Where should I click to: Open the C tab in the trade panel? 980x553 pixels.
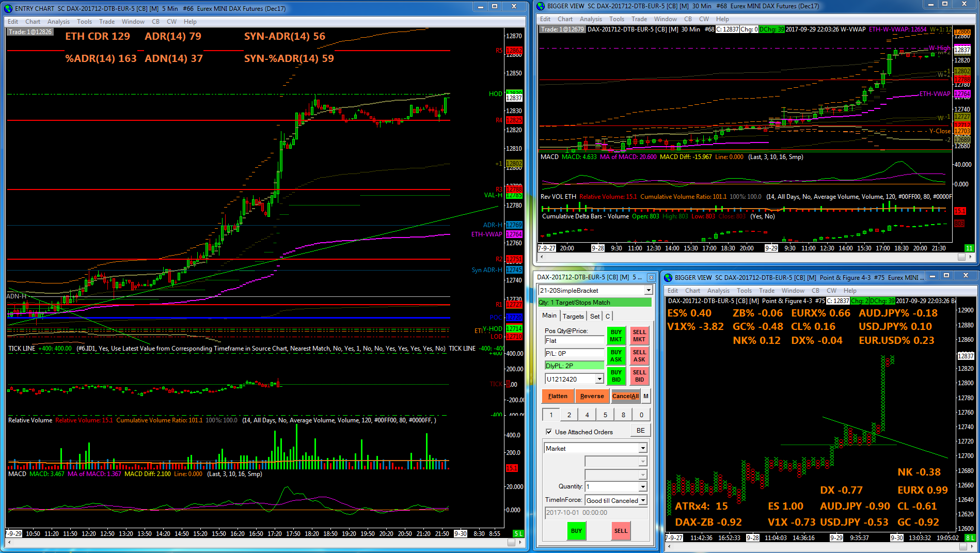point(608,317)
